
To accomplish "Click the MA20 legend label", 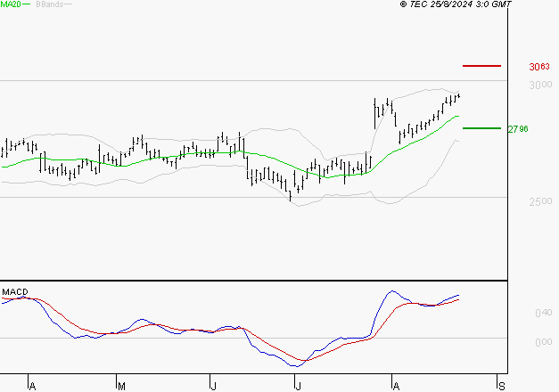I will pos(11,4).
